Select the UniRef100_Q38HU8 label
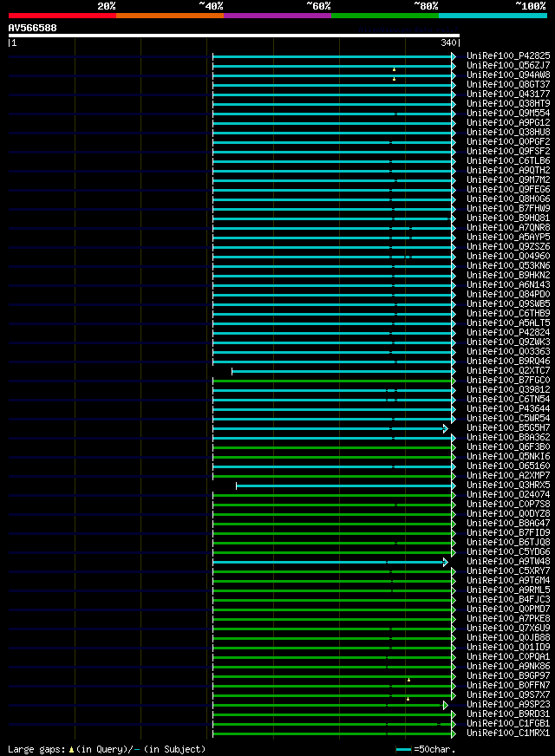The image size is (555, 756). pos(508,132)
